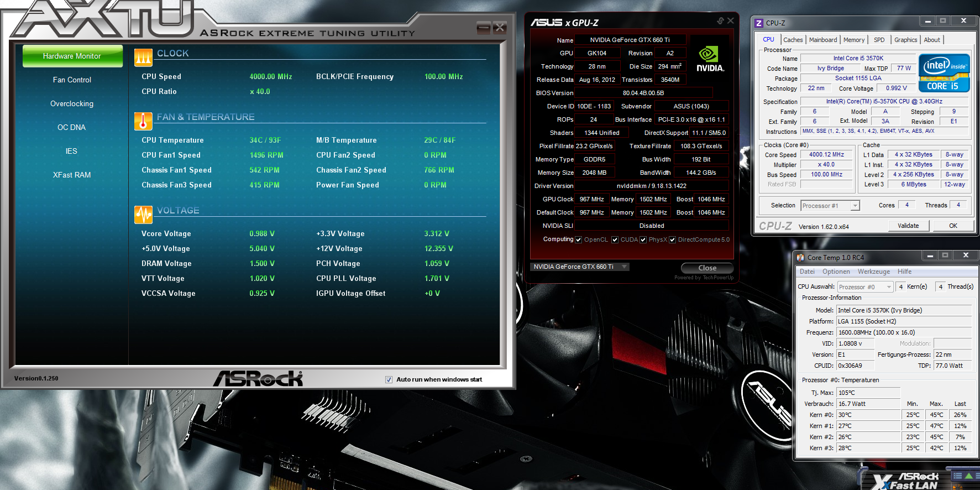
Task: Toggle the CUDA checkbox in GPU-Z
Action: [x=615, y=240]
